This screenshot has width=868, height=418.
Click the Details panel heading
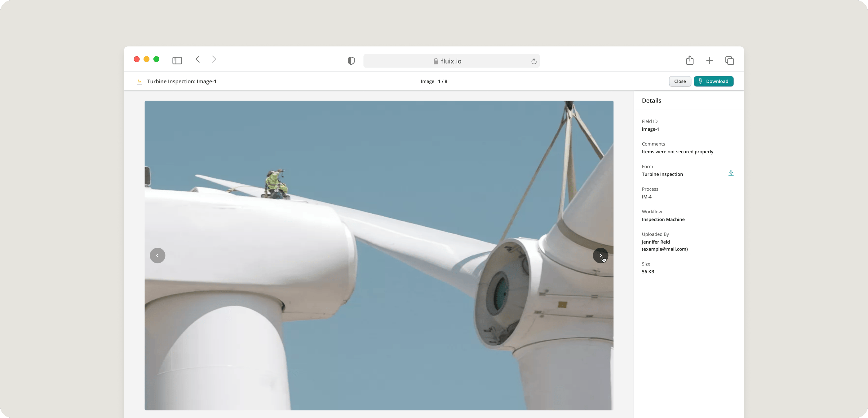[x=651, y=101]
